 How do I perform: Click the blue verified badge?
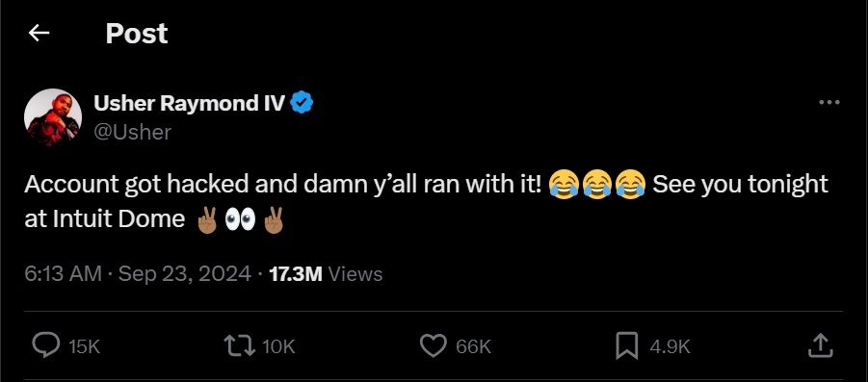tap(302, 103)
